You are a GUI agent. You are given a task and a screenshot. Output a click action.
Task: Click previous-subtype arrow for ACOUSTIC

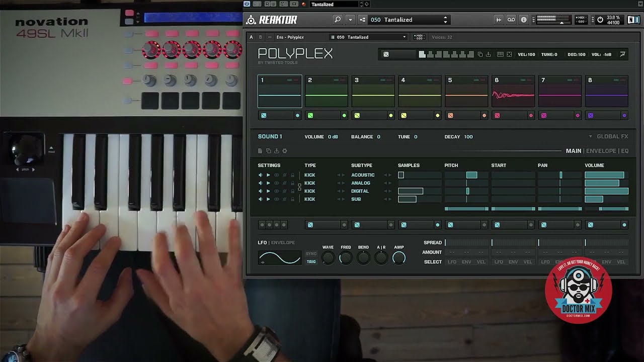coord(385,175)
